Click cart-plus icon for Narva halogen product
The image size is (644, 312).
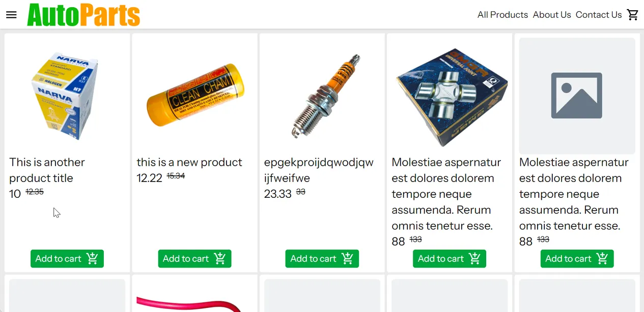pos(93,258)
